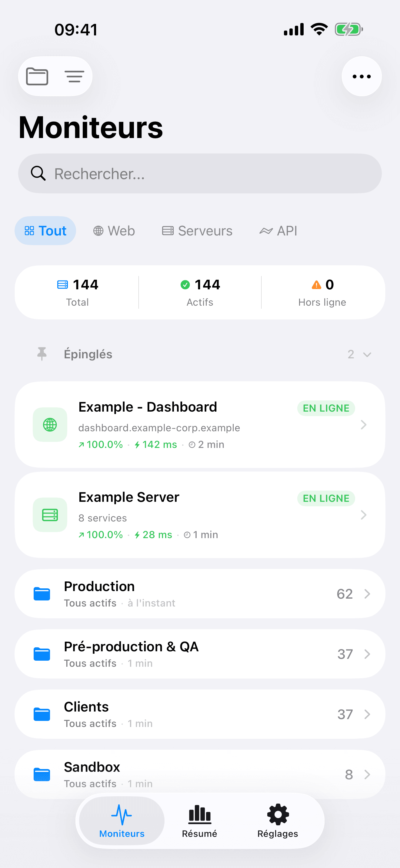The width and height of the screenshot is (400, 868).
Task: Tap the Hors ligne count stat
Action: coord(322,292)
